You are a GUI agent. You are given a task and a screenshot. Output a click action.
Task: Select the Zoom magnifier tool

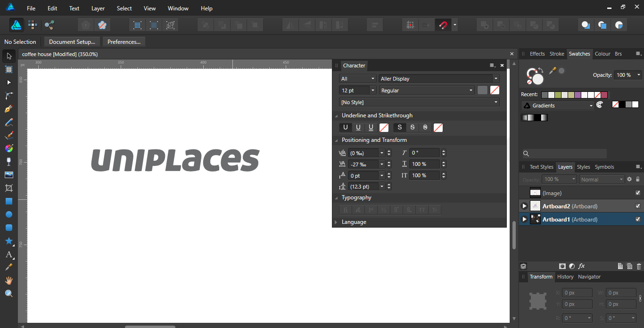click(9, 294)
